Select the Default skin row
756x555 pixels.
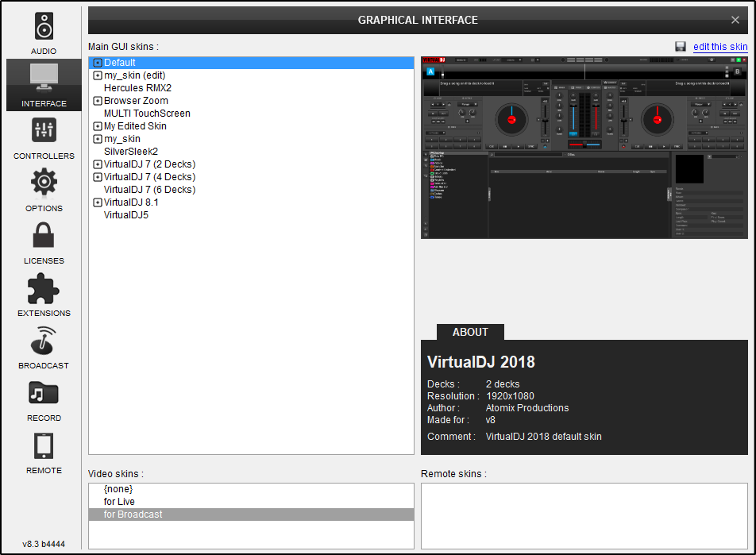[251, 63]
